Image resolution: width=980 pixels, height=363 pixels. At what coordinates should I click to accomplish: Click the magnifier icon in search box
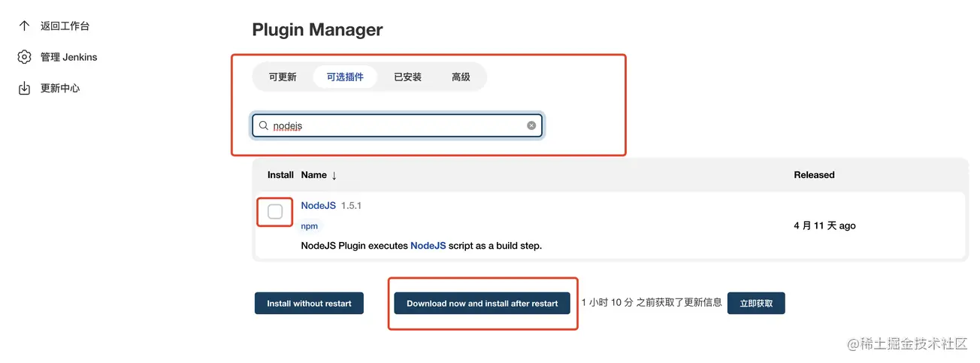[264, 126]
